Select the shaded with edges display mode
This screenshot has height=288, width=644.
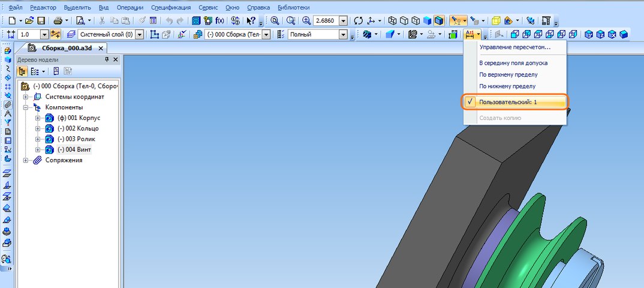tap(439, 21)
